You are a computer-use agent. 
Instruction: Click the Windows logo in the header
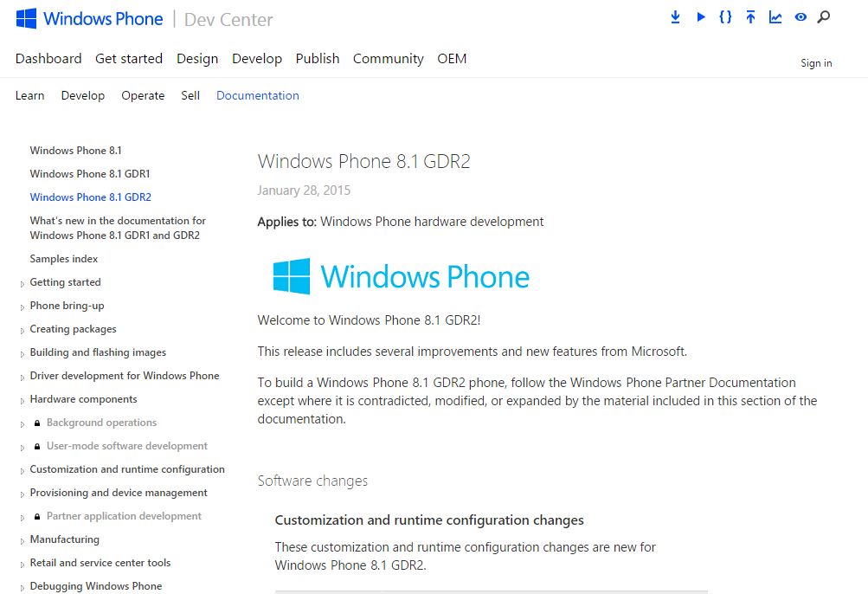[26, 19]
